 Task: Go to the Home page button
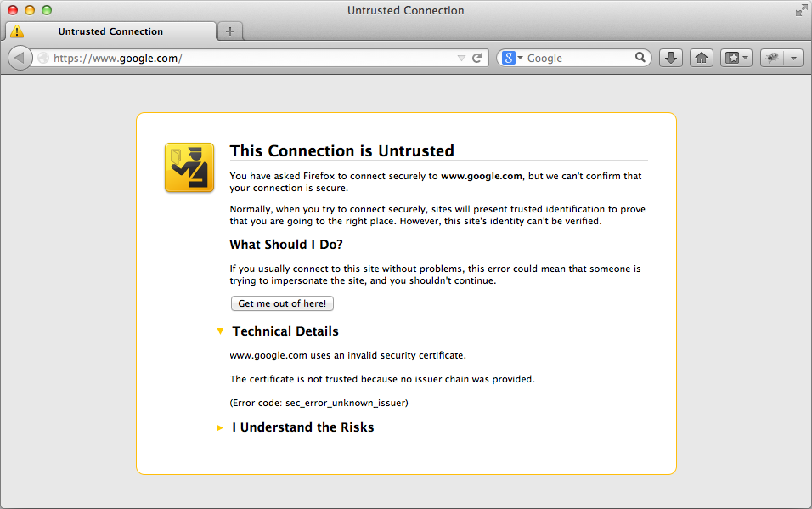point(702,58)
